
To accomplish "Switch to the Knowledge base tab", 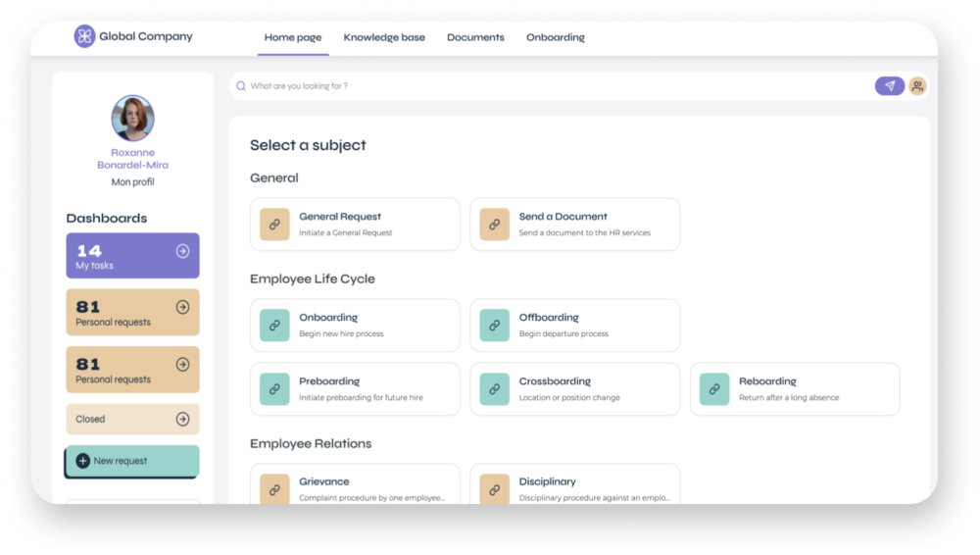I will tap(384, 37).
